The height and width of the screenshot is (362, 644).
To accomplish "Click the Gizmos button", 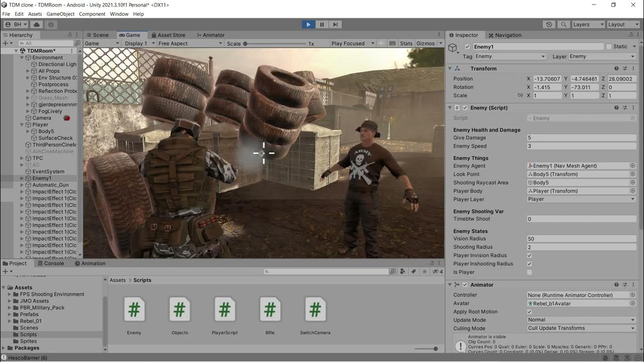I will pyautogui.click(x=426, y=44).
